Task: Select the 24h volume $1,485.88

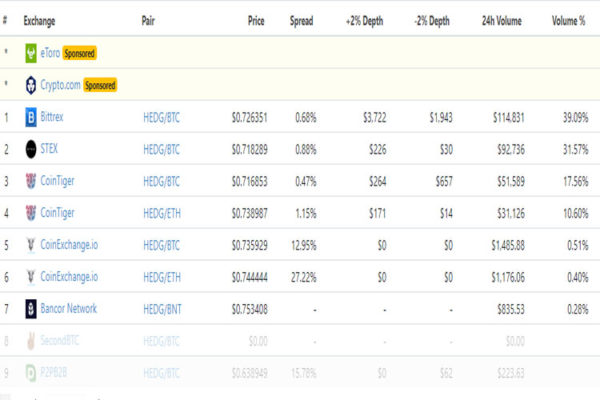Action: (508, 245)
